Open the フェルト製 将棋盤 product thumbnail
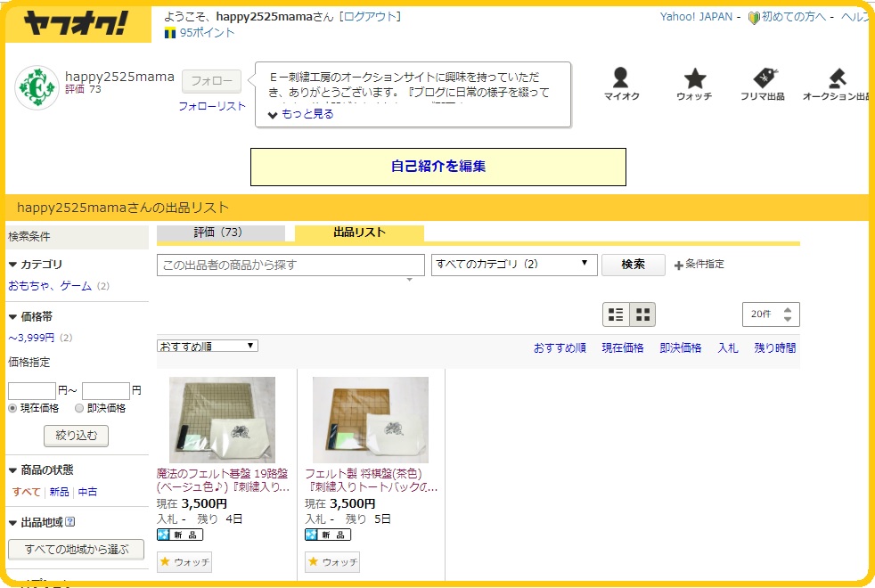This screenshot has width=875, height=588. coord(371,420)
